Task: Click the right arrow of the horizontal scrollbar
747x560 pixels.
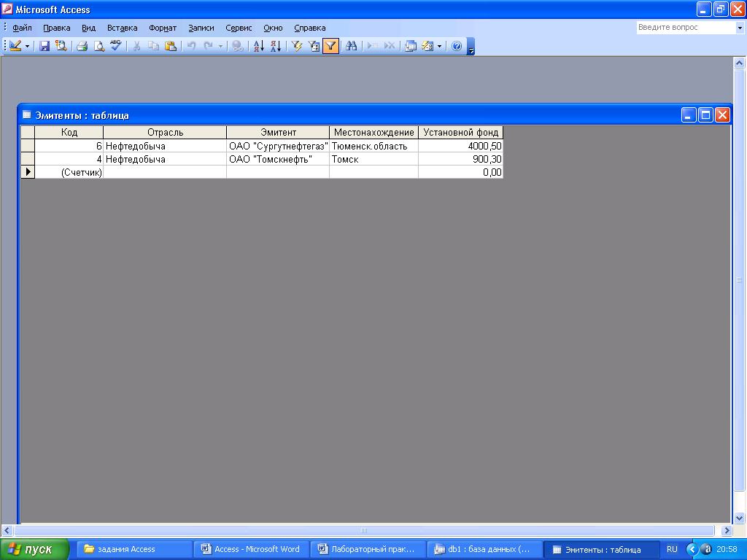Action: pyautogui.click(x=727, y=530)
